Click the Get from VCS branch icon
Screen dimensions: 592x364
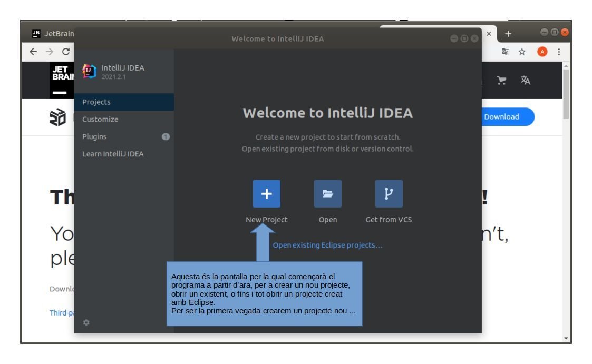point(389,193)
